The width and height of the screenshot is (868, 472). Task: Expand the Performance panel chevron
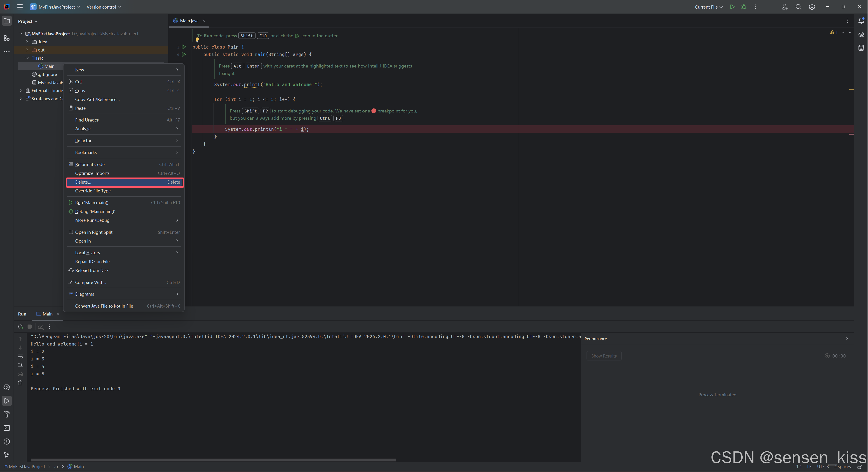point(847,339)
